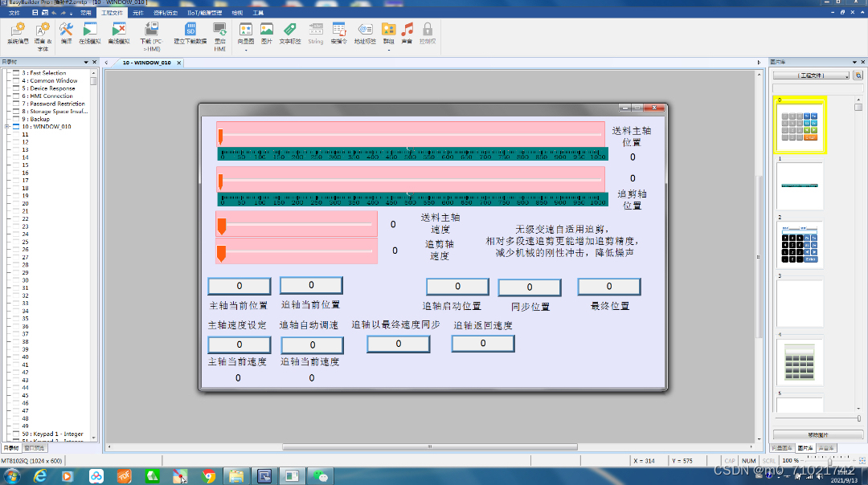Screen dimensions: 868x485
Task: Click the Access Control lock icon
Action: pos(428,33)
